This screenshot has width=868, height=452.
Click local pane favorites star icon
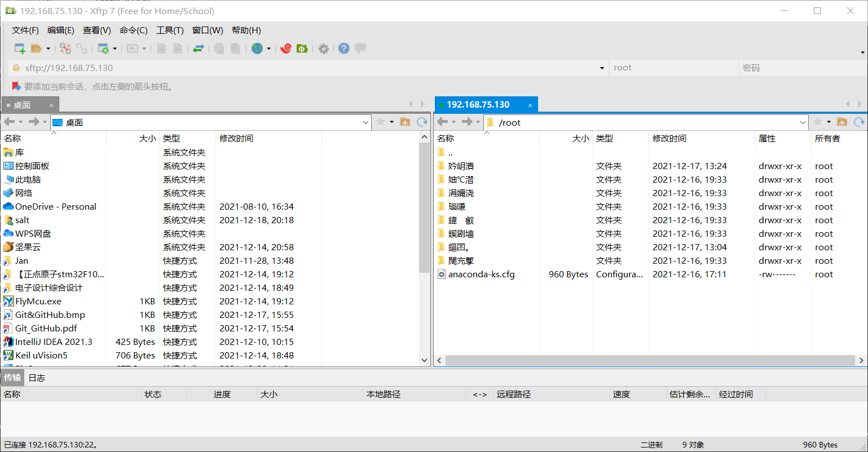click(381, 122)
